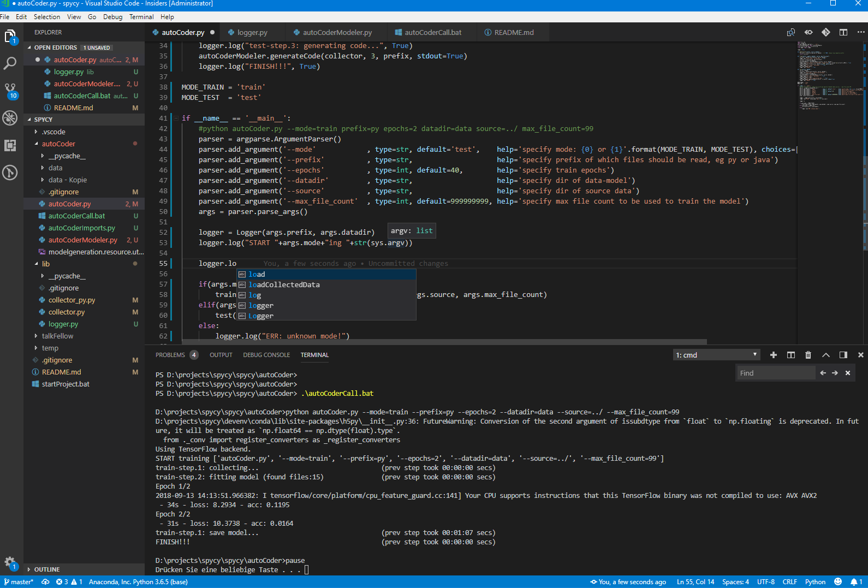Open the Debug view in activity bar
This screenshot has height=588, width=868.
(x=10, y=118)
